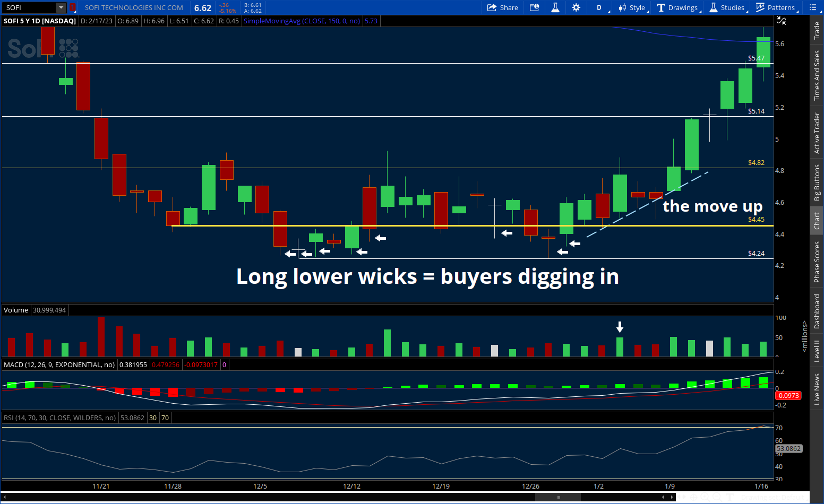Image resolution: width=824 pixels, height=504 pixels.
Task: Click the 'SOFI 5 Y 1D [NASDAQ]' chart title
Action: 40,21
